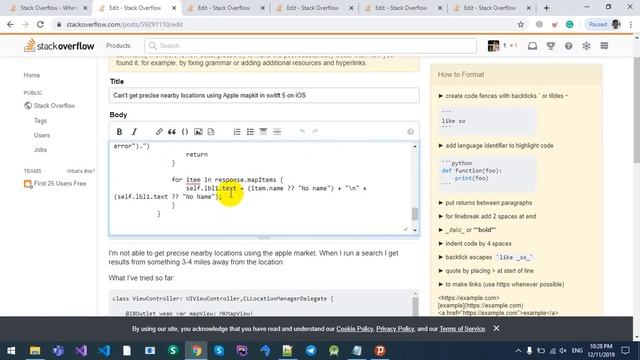
Task: Open the First 25 Users Free teams link
Action: (55, 184)
